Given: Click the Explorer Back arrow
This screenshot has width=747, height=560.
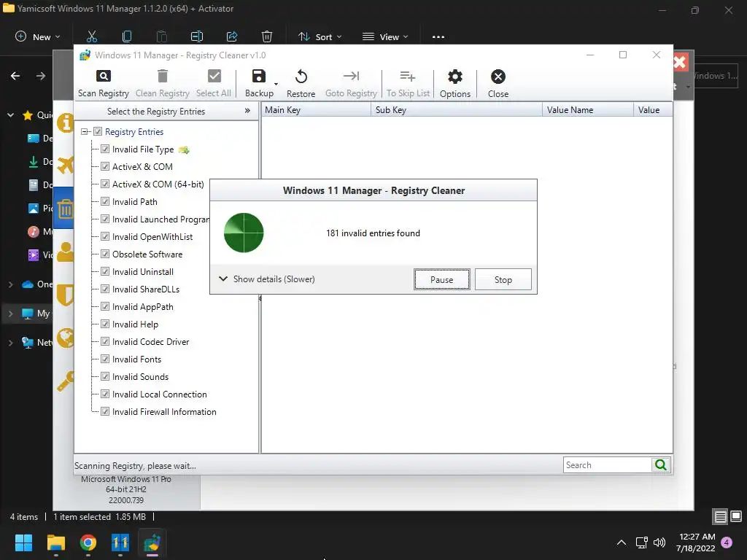Looking at the screenshot, I should click(x=15, y=76).
